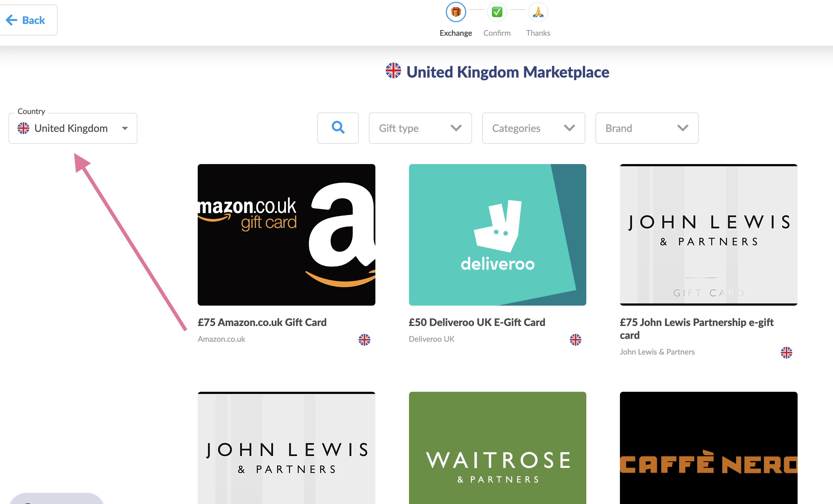Select the Deliveroo gift card image
833x504 pixels.
tap(498, 235)
